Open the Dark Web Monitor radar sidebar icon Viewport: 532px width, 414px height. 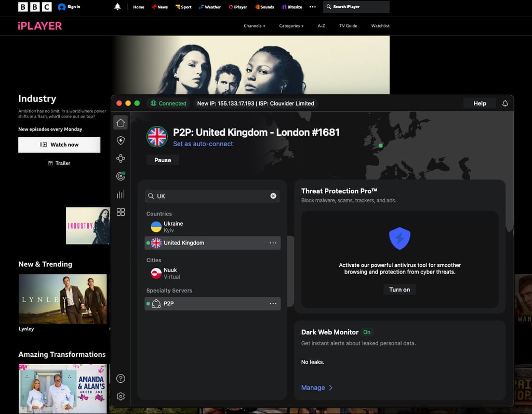[121, 176]
